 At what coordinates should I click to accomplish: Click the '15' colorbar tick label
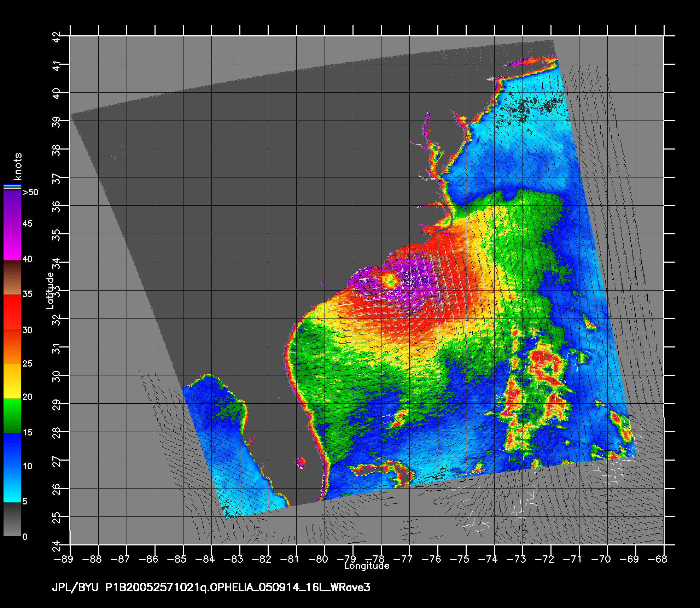28,432
